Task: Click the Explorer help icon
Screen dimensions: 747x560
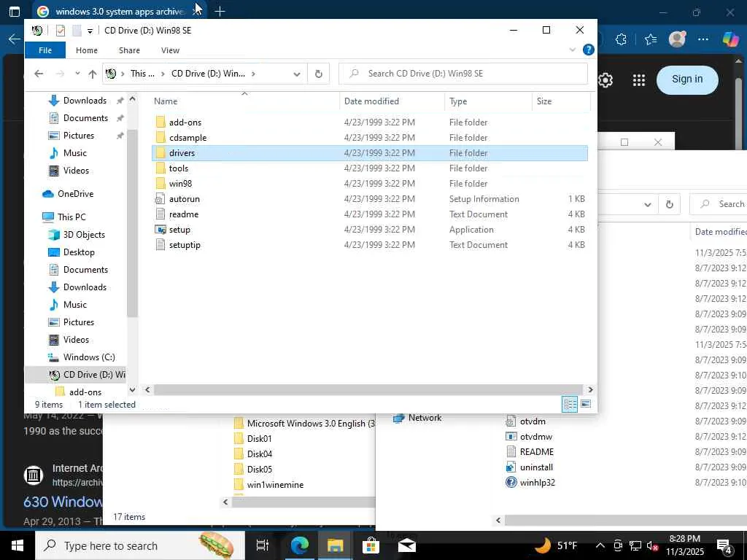Action: tap(589, 50)
